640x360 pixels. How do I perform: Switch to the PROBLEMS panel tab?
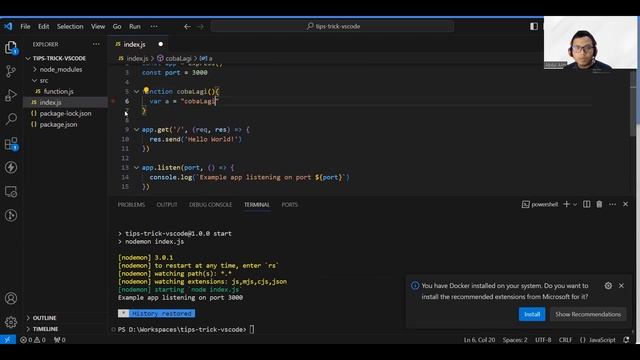(x=131, y=204)
